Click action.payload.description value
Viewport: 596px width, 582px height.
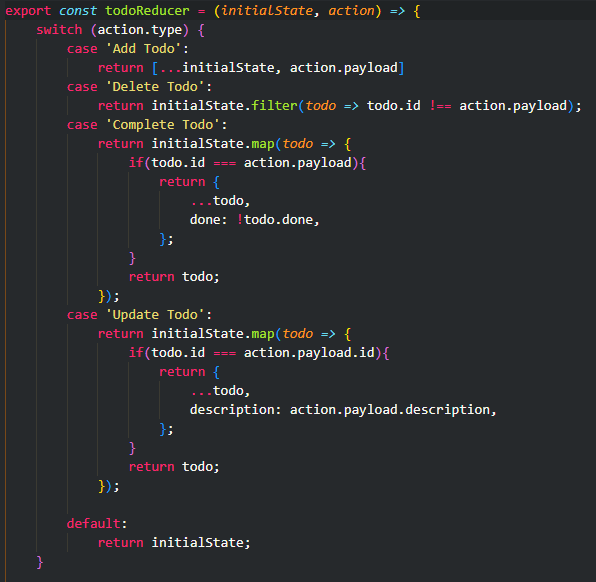tap(390, 410)
